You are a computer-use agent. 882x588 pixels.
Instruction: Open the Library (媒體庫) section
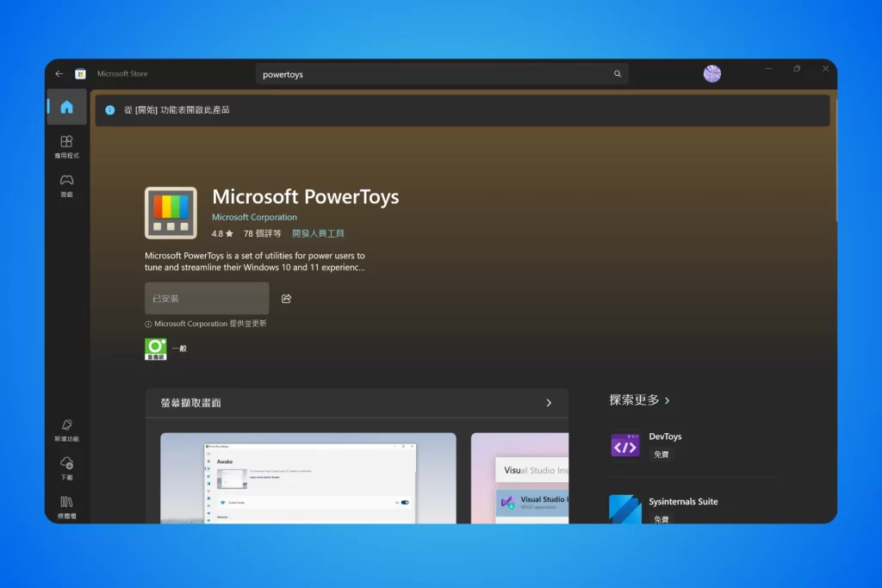(66, 506)
